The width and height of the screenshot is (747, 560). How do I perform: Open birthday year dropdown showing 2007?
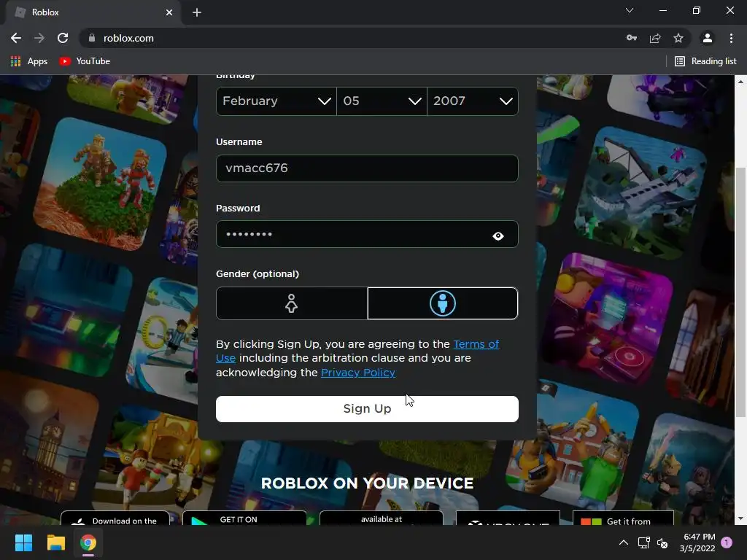pyautogui.click(x=473, y=101)
